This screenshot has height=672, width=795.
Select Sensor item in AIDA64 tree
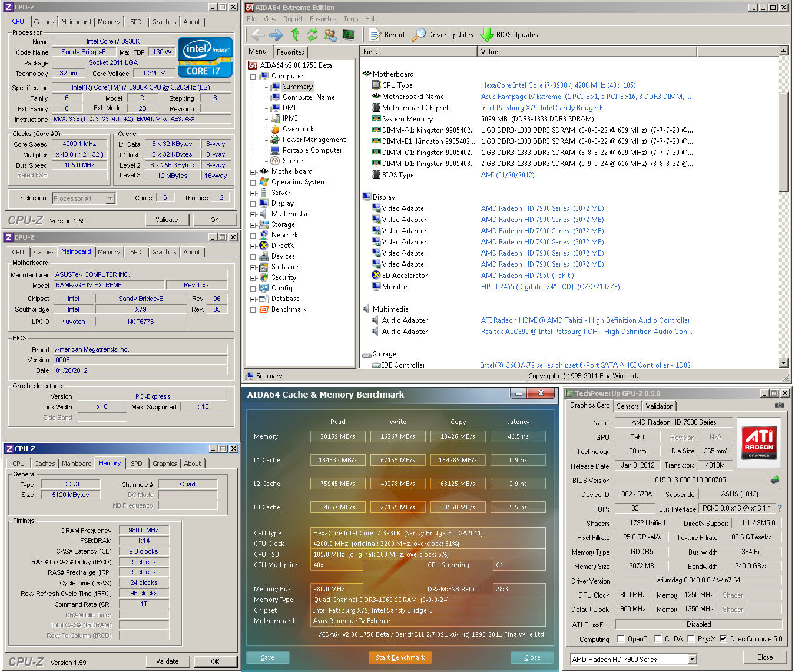(293, 161)
